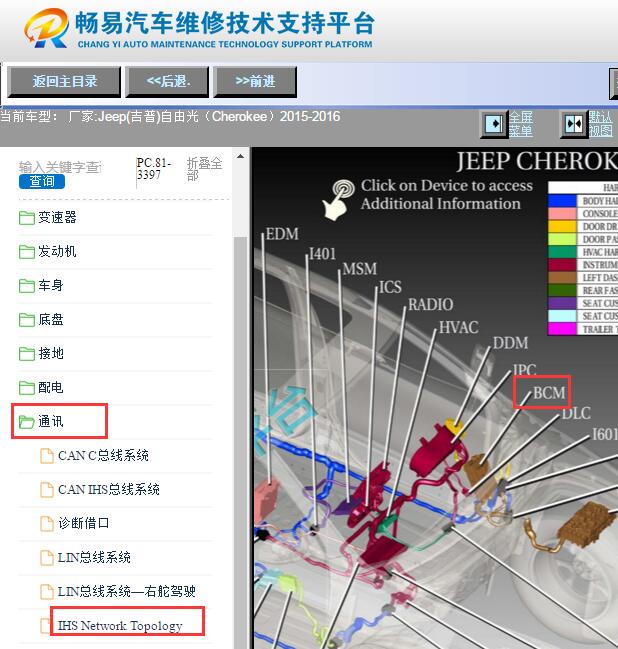Screen dimensions: 618x649
Task: Click the JEEP CHEROKEE diagram title
Action: [537, 161]
